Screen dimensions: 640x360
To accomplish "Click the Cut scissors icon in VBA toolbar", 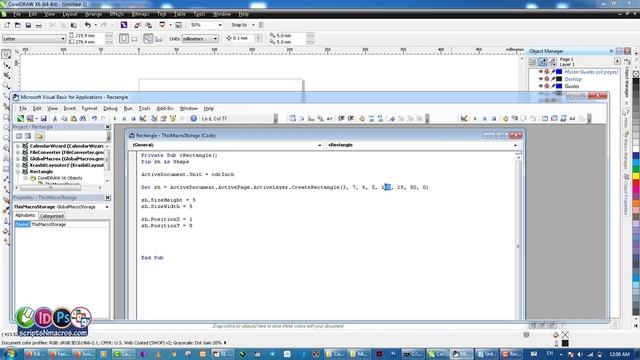I will click(x=55, y=118).
